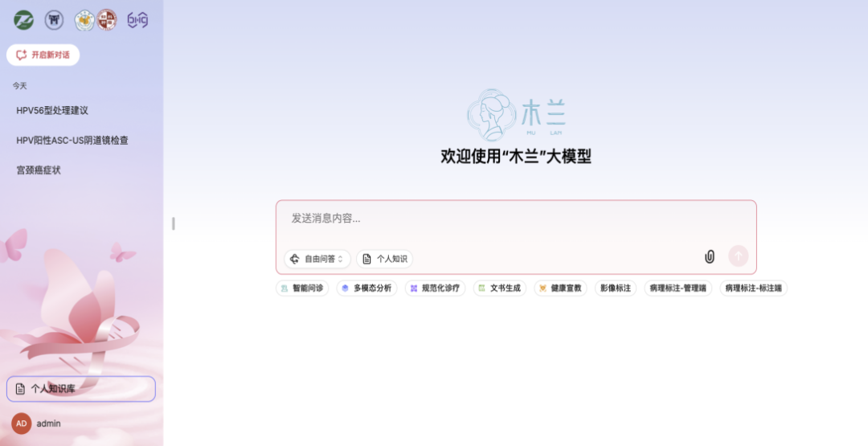The width and height of the screenshot is (868, 446).
Task: Choose the 智能问诊 shortcut chip
Action: coord(302,288)
